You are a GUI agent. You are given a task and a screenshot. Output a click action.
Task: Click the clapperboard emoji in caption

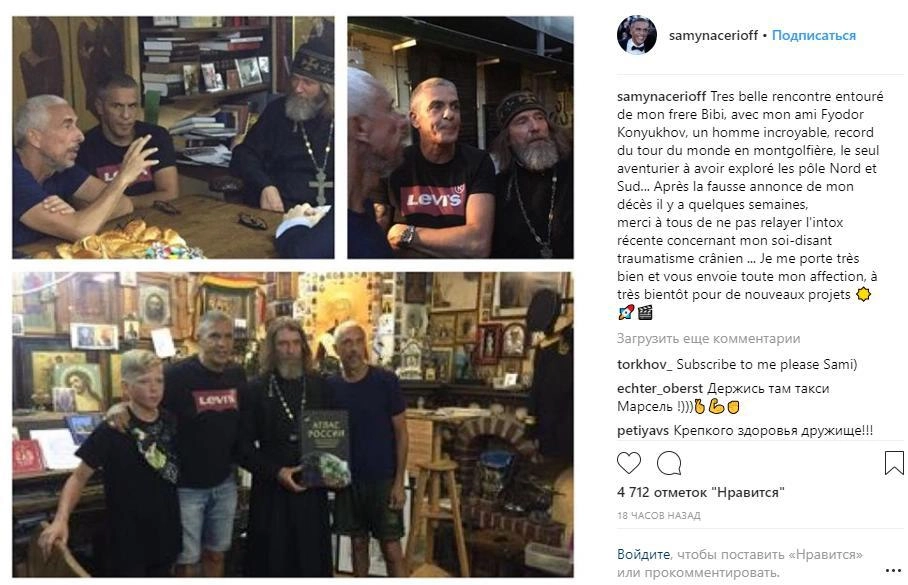click(645, 313)
